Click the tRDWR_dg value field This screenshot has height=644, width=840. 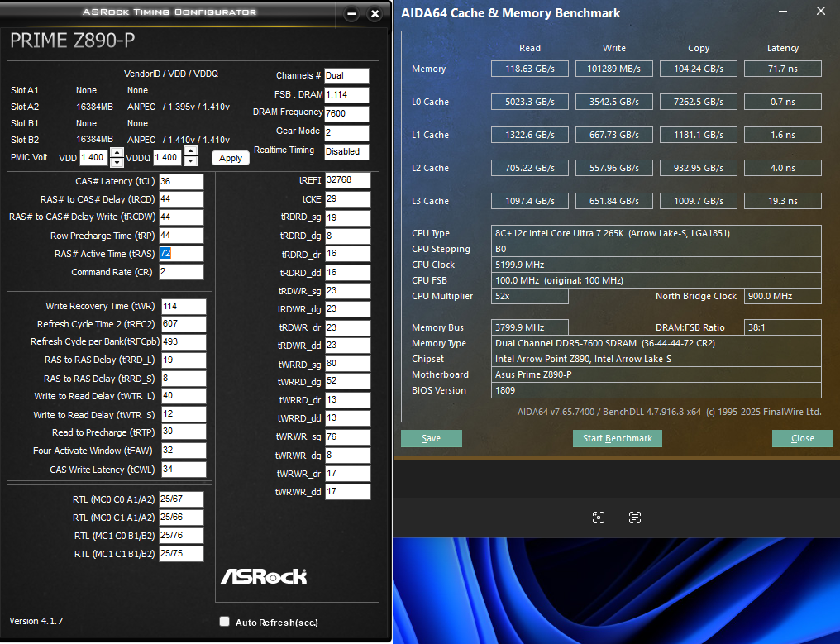pyautogui.click(x=348, y=309)
